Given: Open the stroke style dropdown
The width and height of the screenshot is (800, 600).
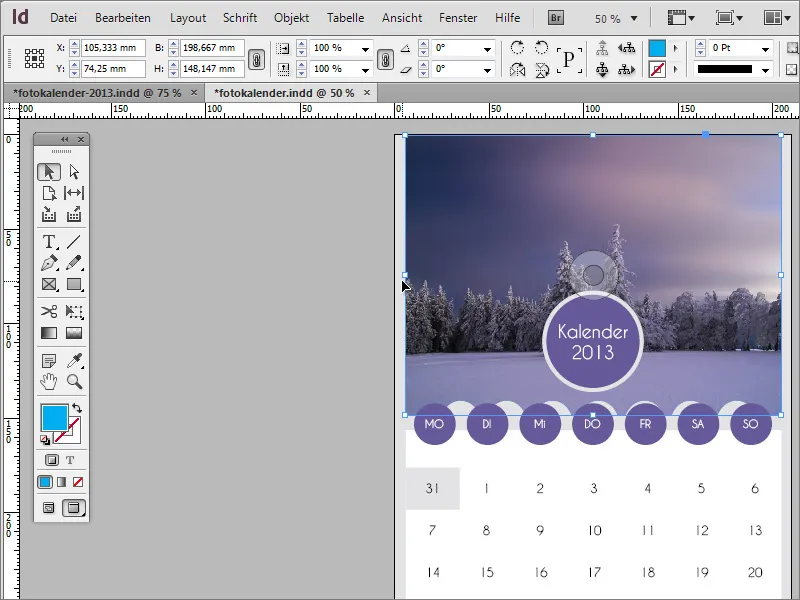Looking at the screenshot, I should (765, 70).
